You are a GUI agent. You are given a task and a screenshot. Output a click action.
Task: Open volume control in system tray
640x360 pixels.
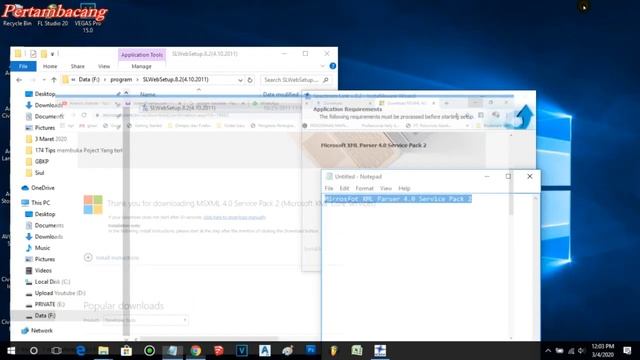coord(581,351)
